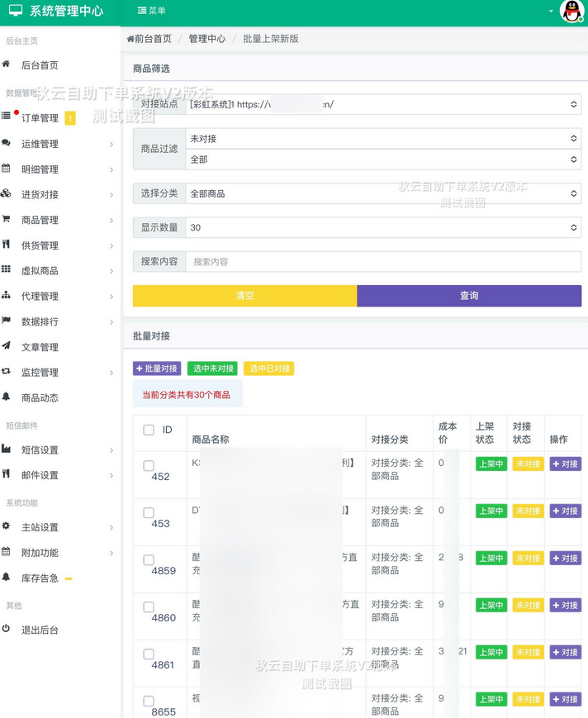
Task: Click the 上架中 status badge for 453
Action: coord(491,511)
